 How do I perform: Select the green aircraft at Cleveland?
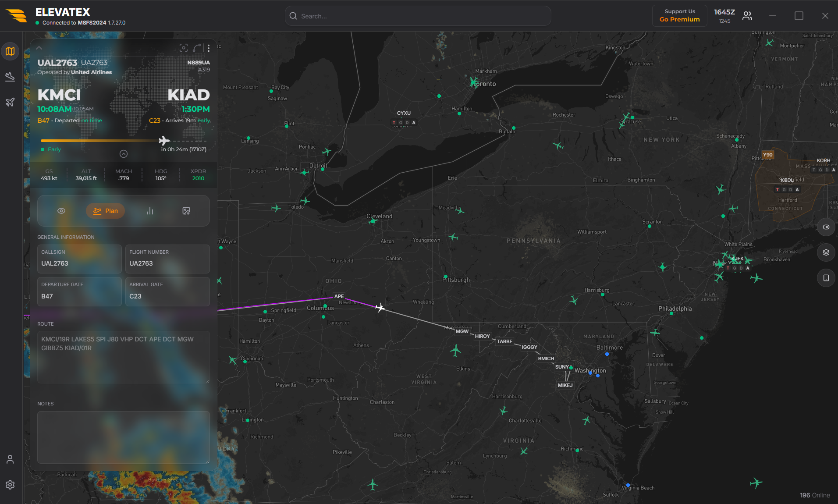(x=373, y=221)
